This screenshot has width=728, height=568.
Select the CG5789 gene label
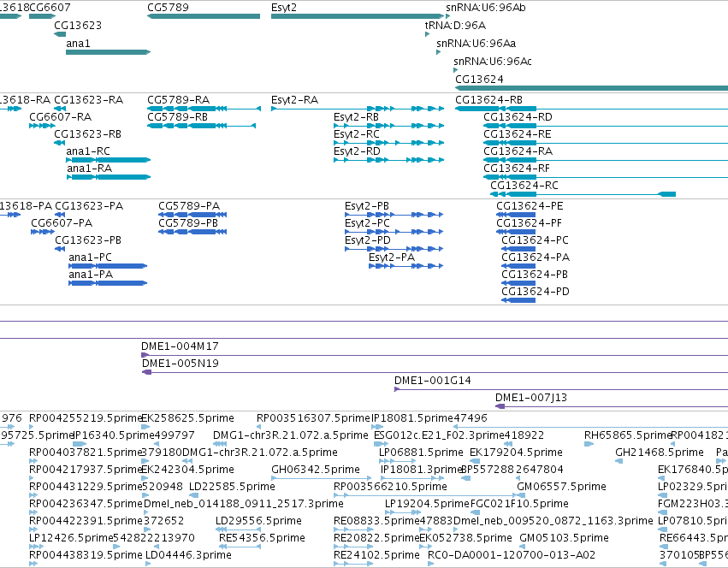(x=168, y=8)
